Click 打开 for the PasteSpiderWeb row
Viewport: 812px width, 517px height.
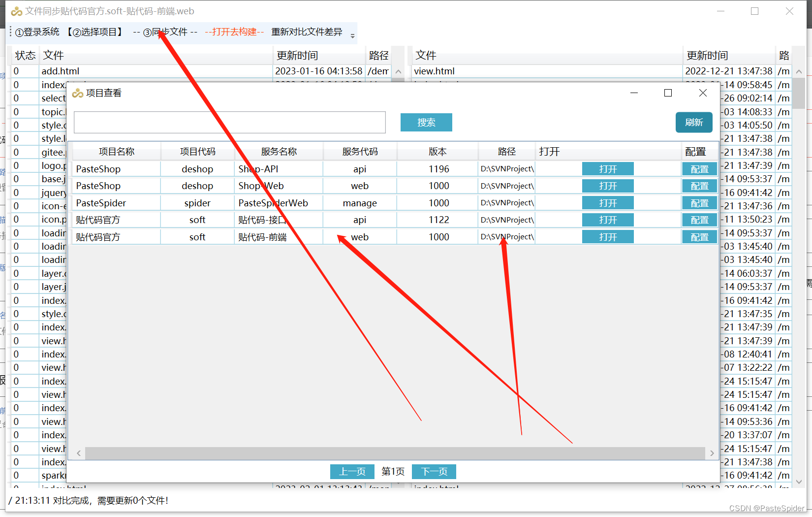pos(608,203)
